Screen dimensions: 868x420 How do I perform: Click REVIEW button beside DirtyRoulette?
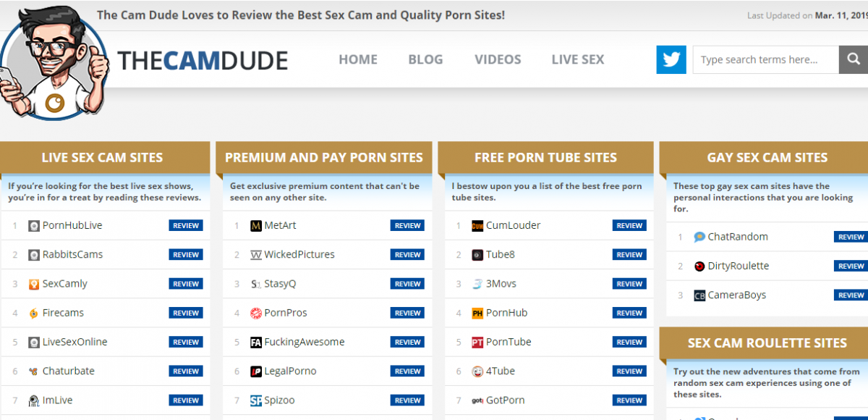[851, 266]
